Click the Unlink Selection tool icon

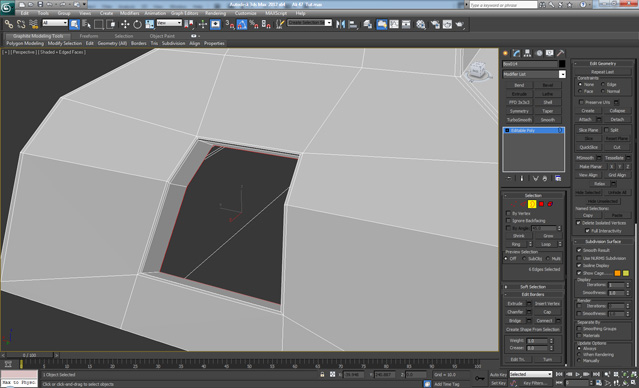(21, 24)
